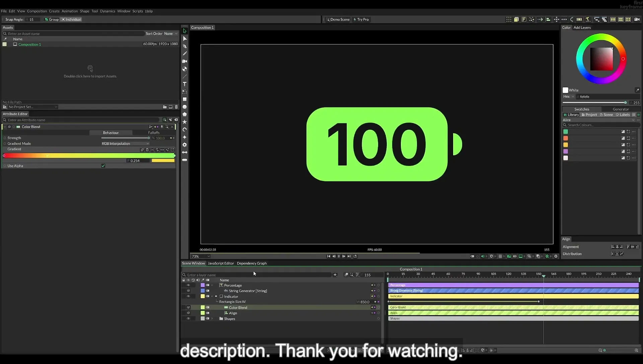
Task: Click the layer name search field
Action: point(259,275)
